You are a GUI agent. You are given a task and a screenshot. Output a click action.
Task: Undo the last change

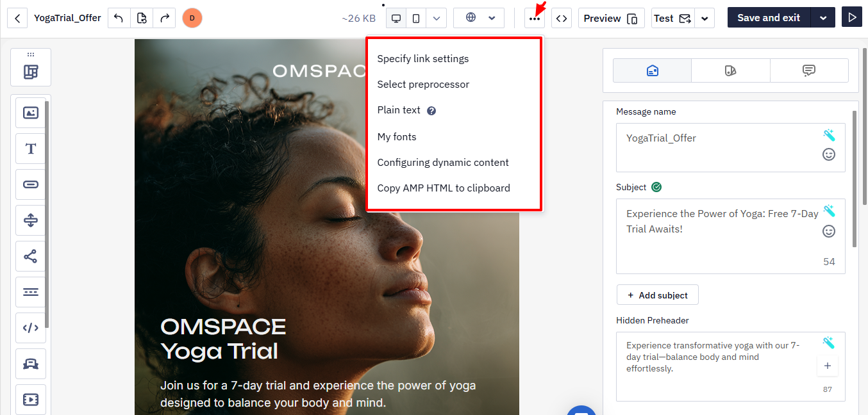pos(119,18)
